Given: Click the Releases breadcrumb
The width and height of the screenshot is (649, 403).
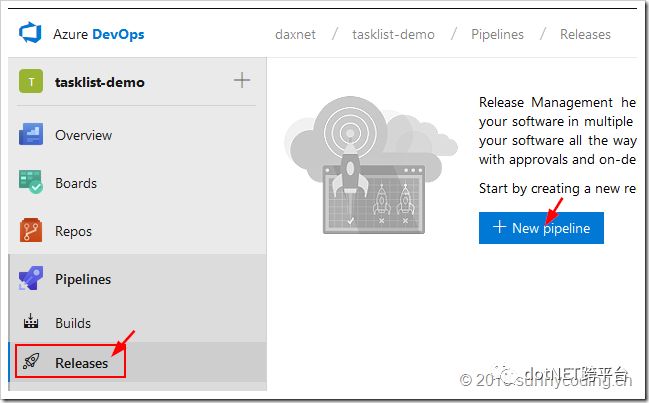Looking at the screenshot, I should coord(585,34).
